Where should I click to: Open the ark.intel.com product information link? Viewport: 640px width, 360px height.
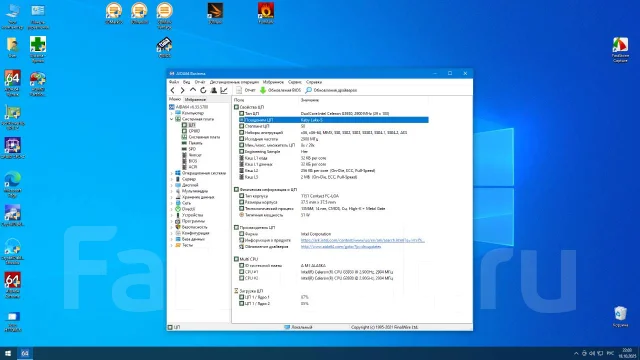[362, 240]
